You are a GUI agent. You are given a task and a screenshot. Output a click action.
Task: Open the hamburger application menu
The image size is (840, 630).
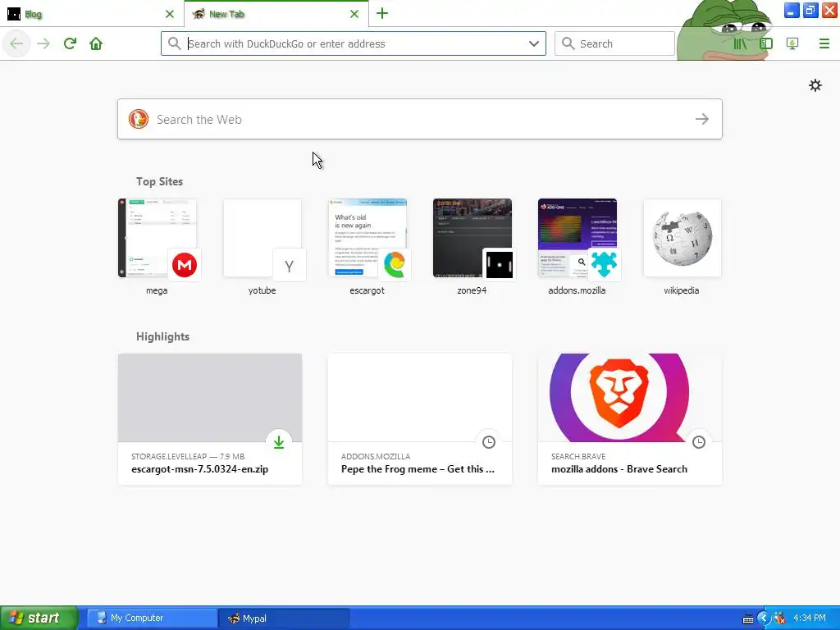824,43
